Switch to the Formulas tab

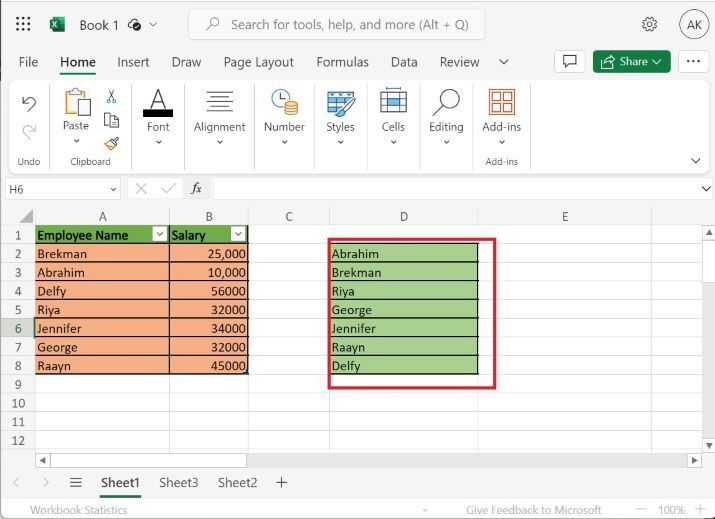coord(342,62)
